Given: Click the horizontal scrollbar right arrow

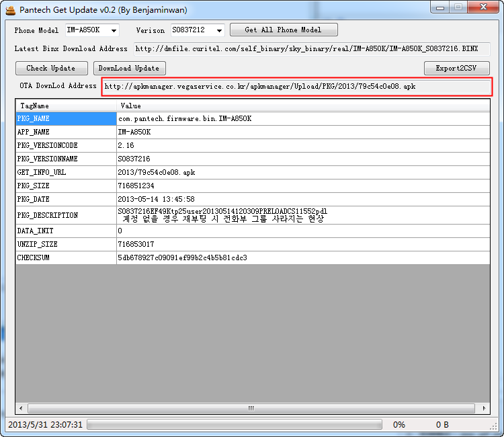Looking at the screenshot, I should click(x=484, y=408).
